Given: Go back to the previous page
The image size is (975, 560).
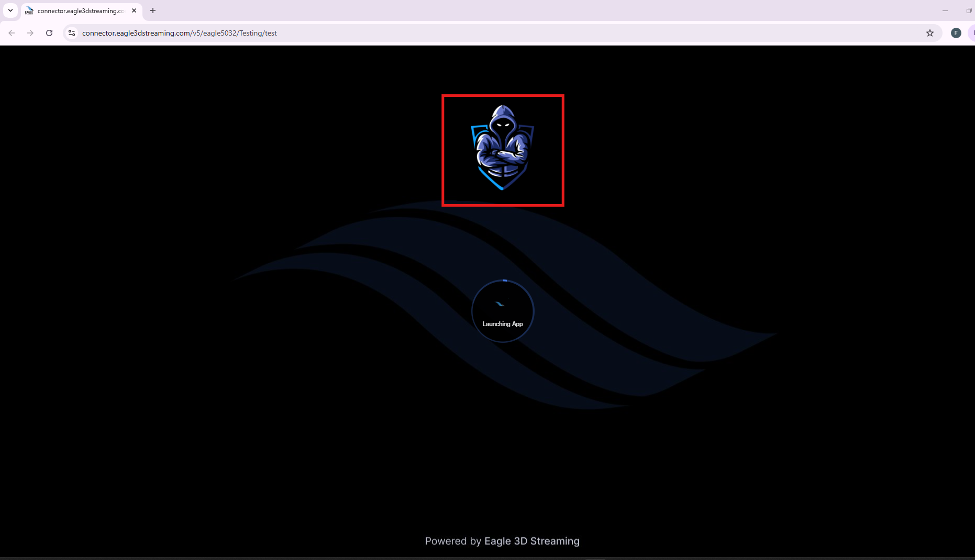Looking at the screenshot, I should click(x=12, y=33).
